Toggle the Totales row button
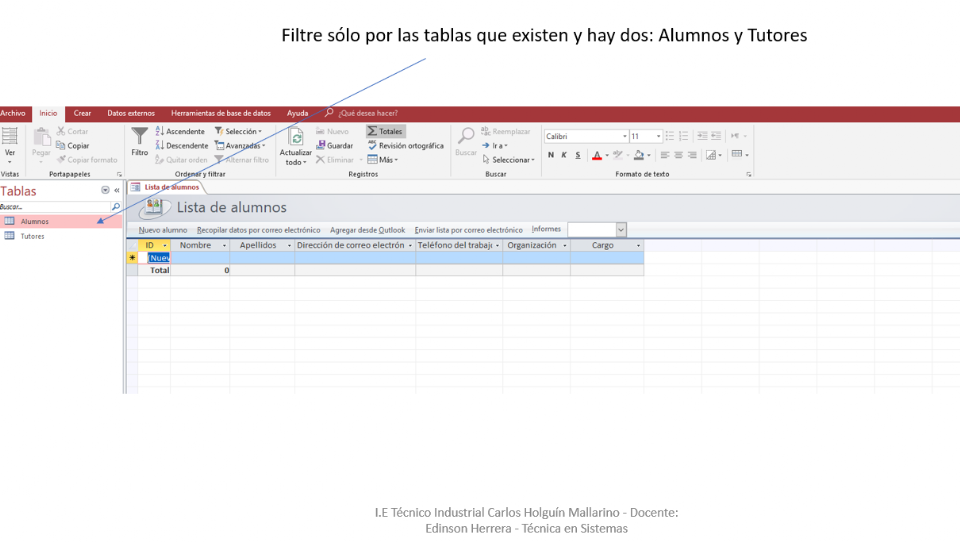The height and width of the screenshot is (542, 960). tap(385, 131)
